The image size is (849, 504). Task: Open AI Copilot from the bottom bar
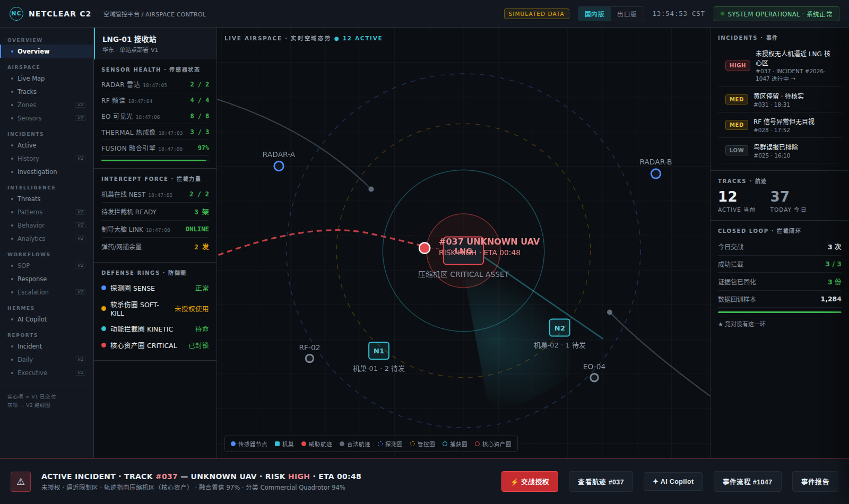(x=673, y=482)
